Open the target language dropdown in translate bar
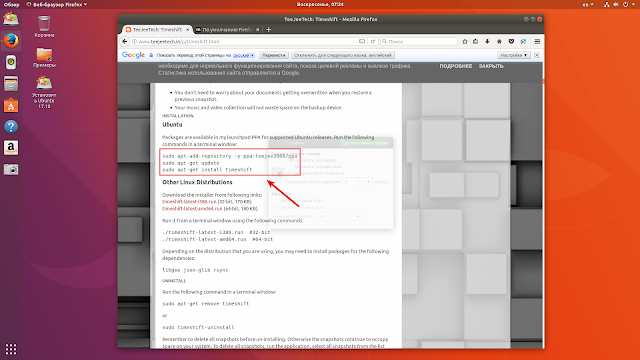The height and width of the screenshot is (360, 640). point(244,55)
